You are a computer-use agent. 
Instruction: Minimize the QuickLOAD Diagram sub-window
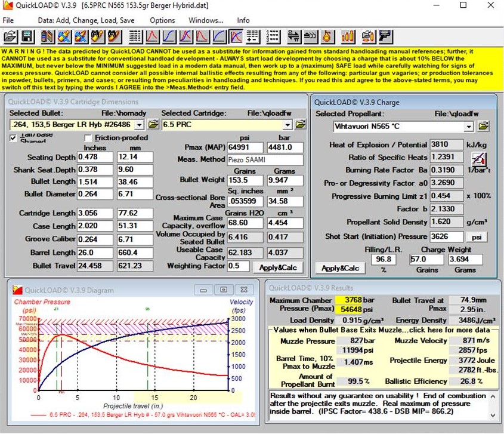click(203, 290)
